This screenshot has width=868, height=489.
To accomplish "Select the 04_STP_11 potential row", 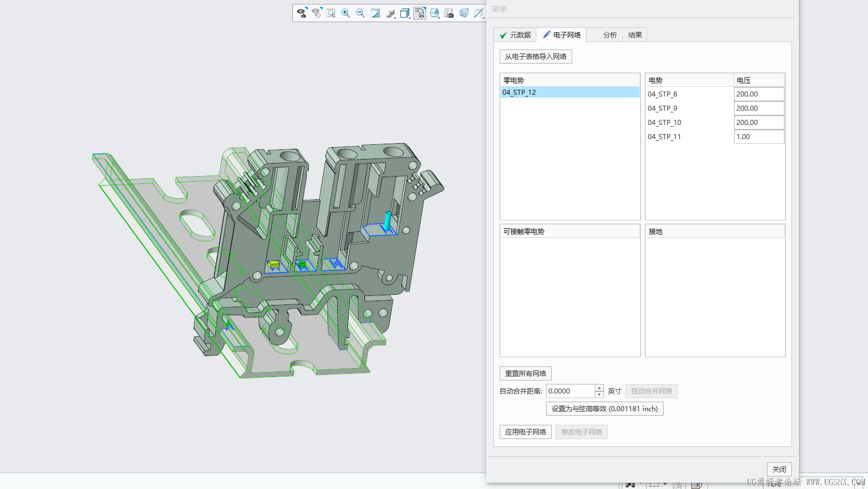I will pyautogui.click(x=689, y=137).
